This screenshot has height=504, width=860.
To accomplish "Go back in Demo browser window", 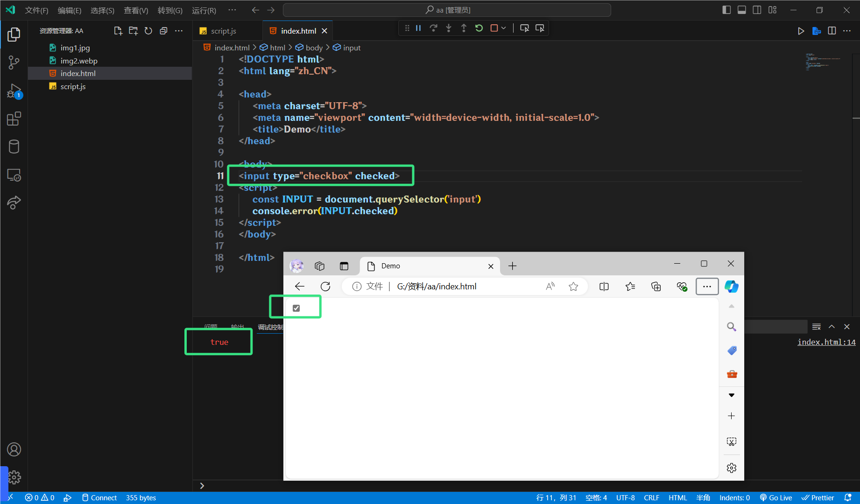I will point(300,287).
